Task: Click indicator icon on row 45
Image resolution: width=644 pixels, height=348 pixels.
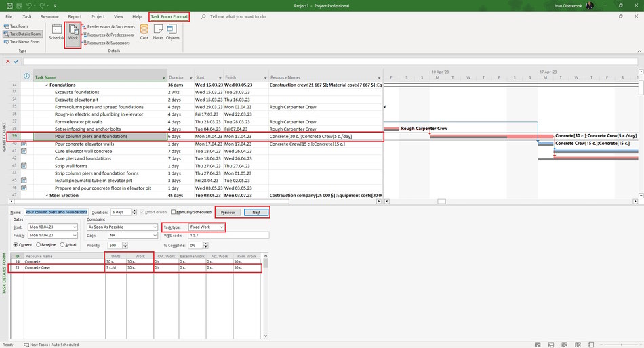Action: pos(24,181)
